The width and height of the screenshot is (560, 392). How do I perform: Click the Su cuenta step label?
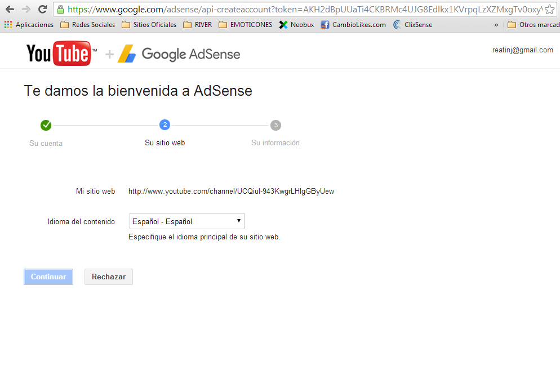46,143
